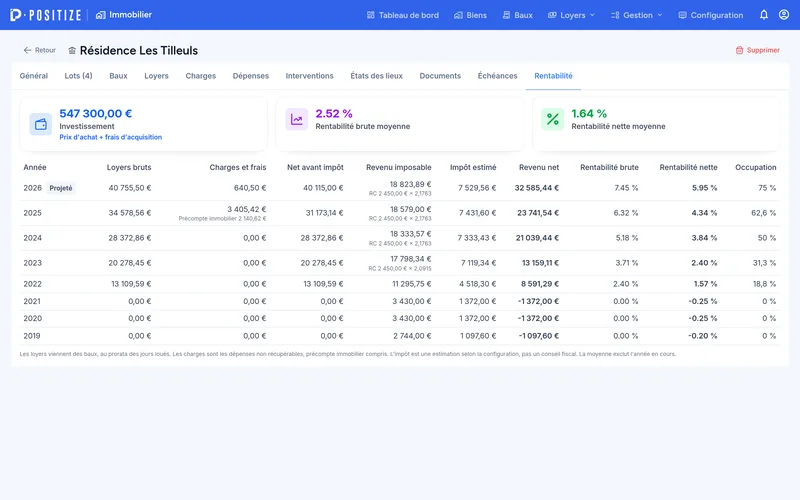Click the 2020 year row label
This screenshot has height=500, width=800.
(x=32, y=318)
